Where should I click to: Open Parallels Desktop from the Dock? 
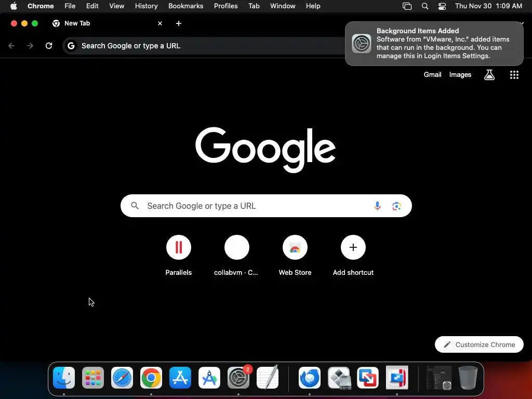(397, 378)
